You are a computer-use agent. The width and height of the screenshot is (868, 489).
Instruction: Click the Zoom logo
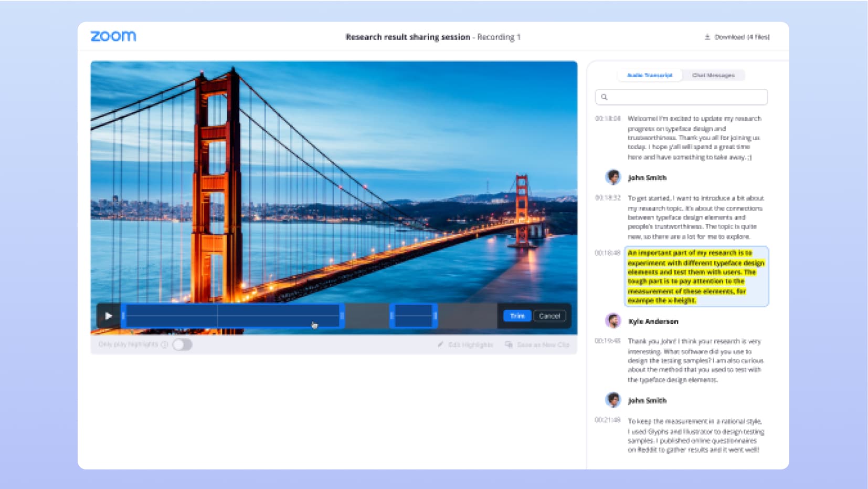[x=113, y=36]
